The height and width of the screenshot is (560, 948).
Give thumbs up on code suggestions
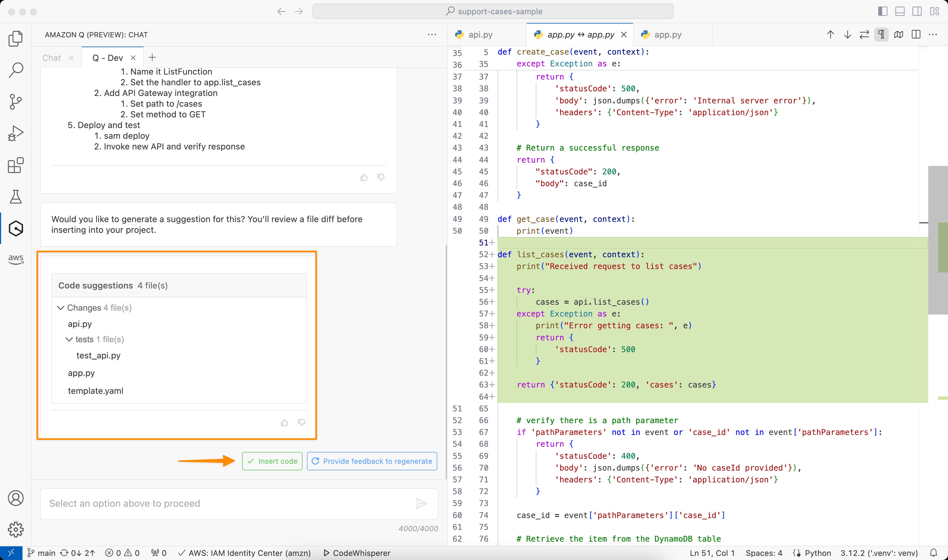[x=284, y=423]
